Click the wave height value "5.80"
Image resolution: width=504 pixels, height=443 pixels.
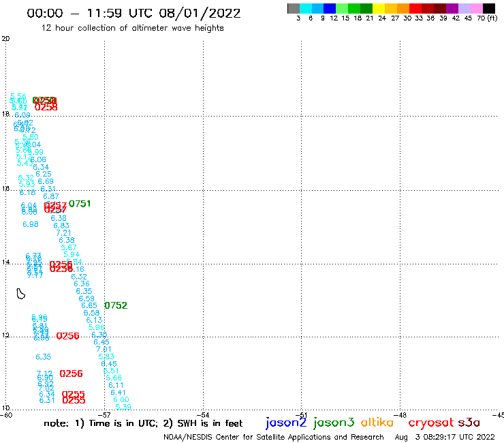tap(31, 138)
